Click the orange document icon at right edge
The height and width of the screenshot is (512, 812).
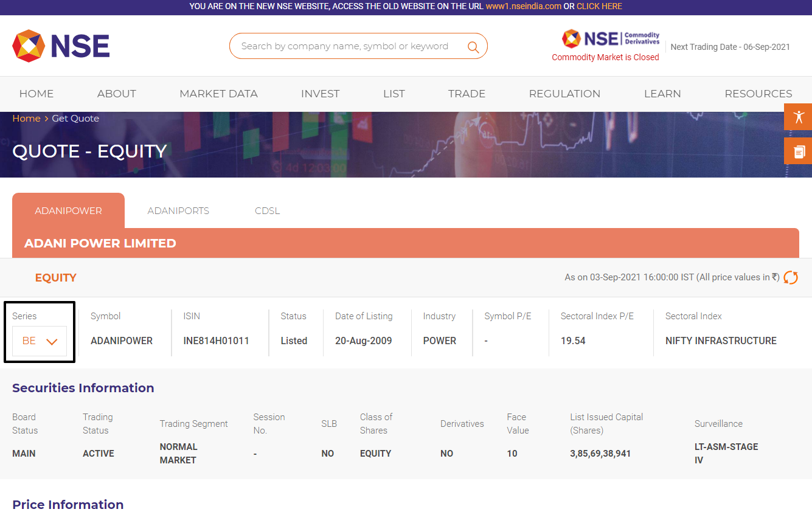pos(799,151)
